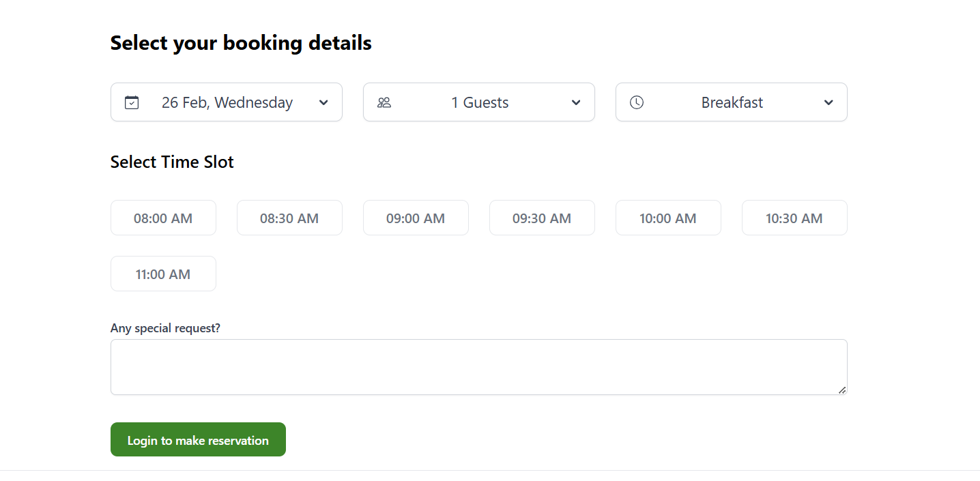Choose the 09:30 AM time slot
This screenshot has width=980, height=481.
click(x=542, y=218)
